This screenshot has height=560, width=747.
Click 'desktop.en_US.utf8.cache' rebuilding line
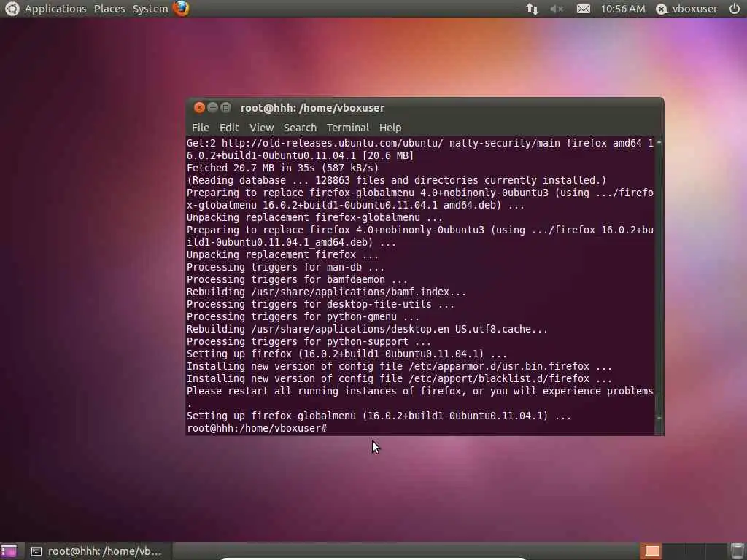[368, 329]
